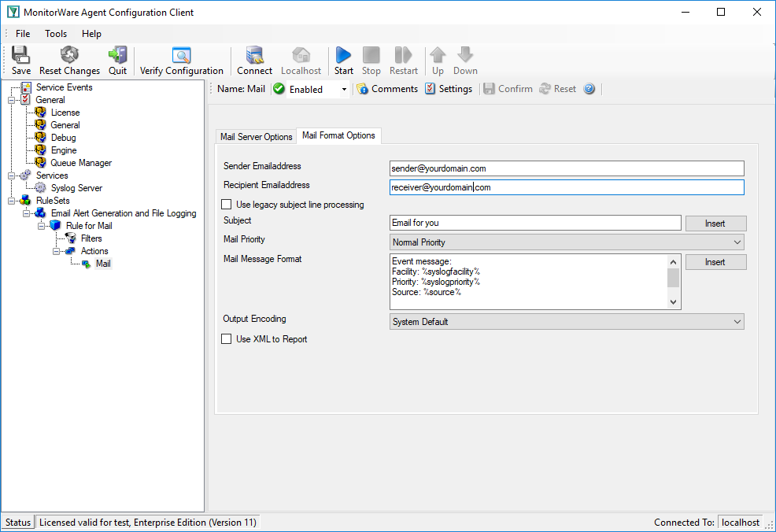Click the Down arrow toolbar icon

[465, 61]
